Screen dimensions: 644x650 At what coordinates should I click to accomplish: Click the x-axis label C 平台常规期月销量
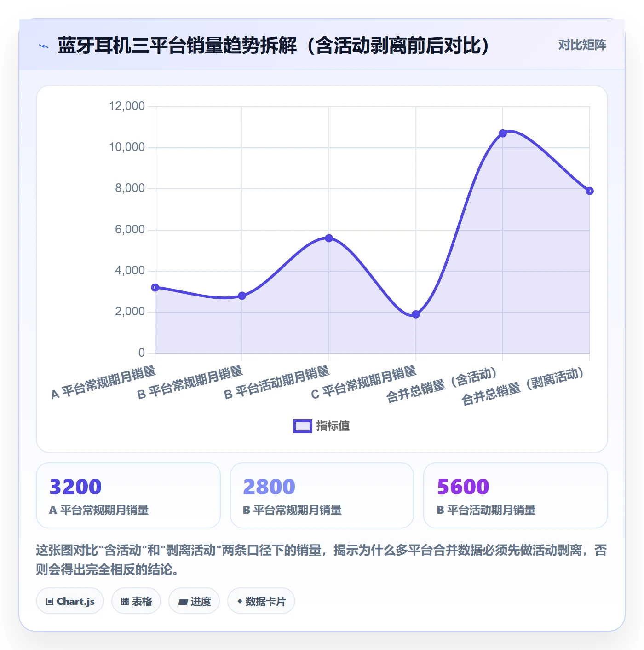click(x=364, y=383)
